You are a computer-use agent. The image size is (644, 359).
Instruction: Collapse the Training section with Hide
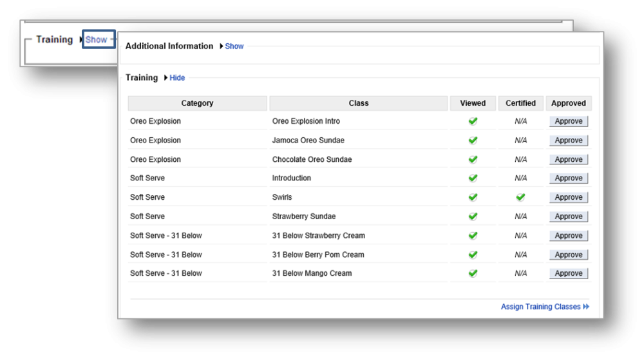point(177,78)
